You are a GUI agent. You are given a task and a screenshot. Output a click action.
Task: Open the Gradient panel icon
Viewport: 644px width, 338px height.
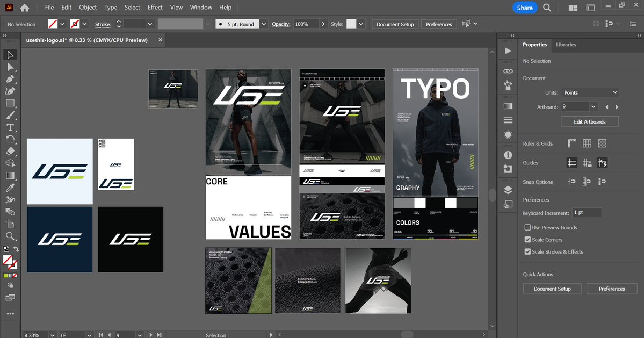508,106
